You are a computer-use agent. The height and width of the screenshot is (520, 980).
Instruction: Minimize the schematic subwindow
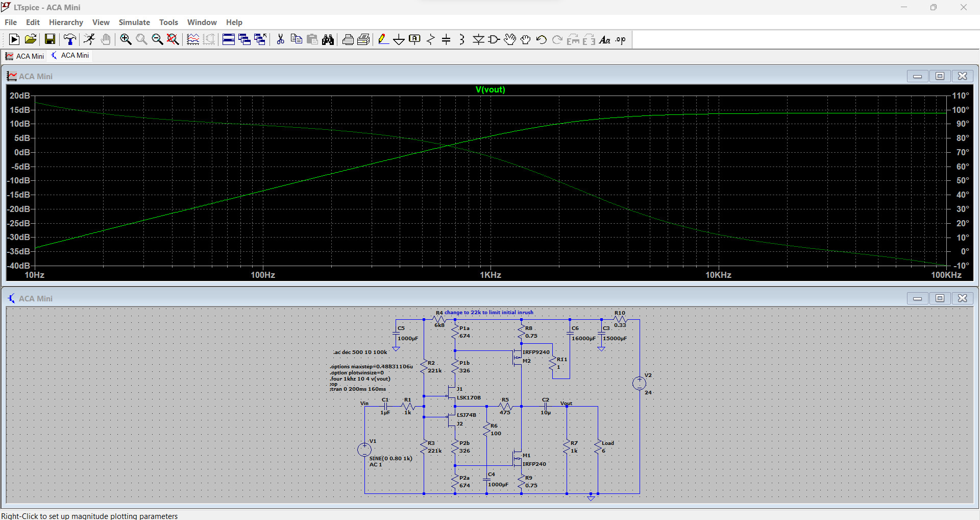coord(917,298)
